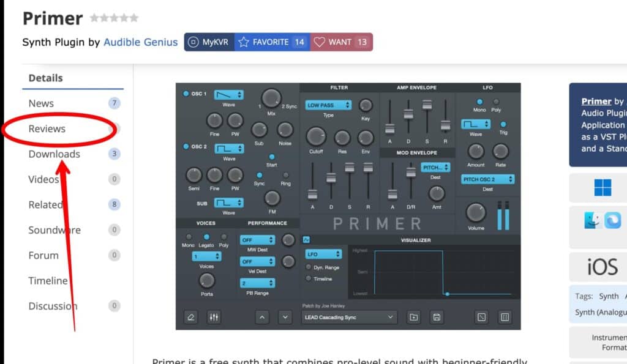
Task: Click the filter Res knob
Action: pos(342,138)
